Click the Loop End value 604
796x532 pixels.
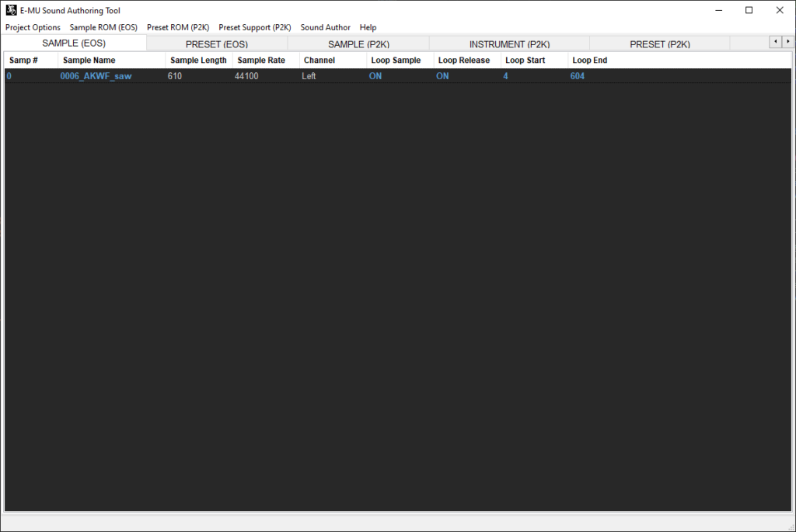click(x=578, y=76)
